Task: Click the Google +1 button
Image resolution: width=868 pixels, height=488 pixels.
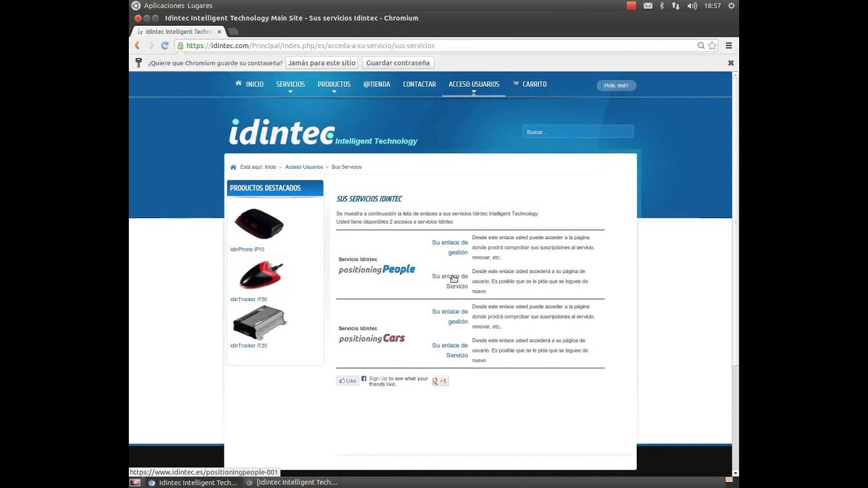Action: (x=440, y=381)
